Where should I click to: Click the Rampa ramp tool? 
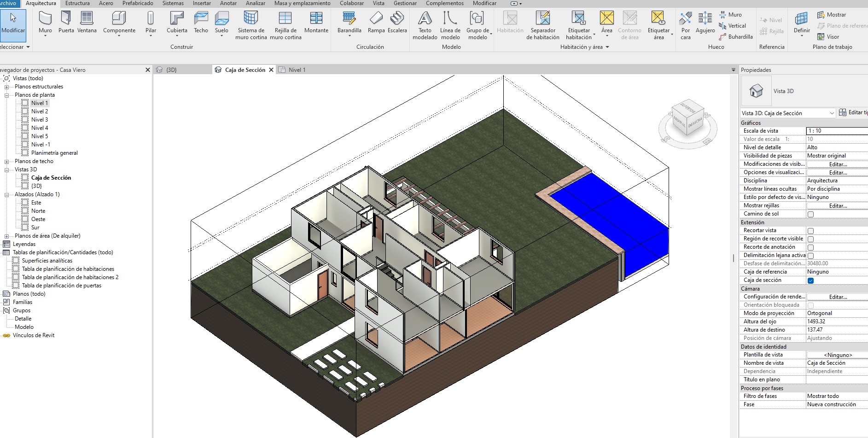pyautogui.click(x=376, y=22)
